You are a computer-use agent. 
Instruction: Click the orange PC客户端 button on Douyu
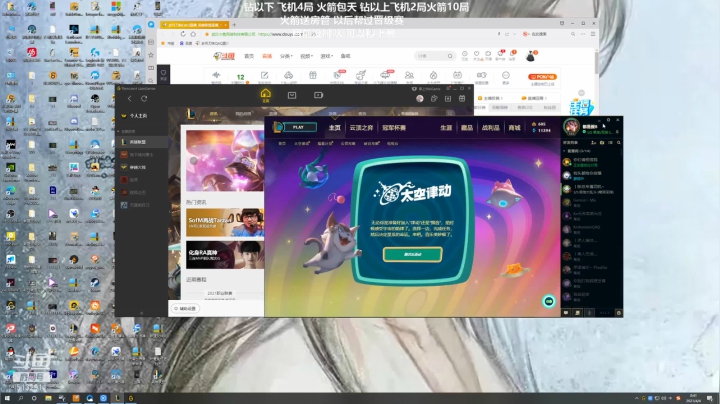click(x=542, y=77)
